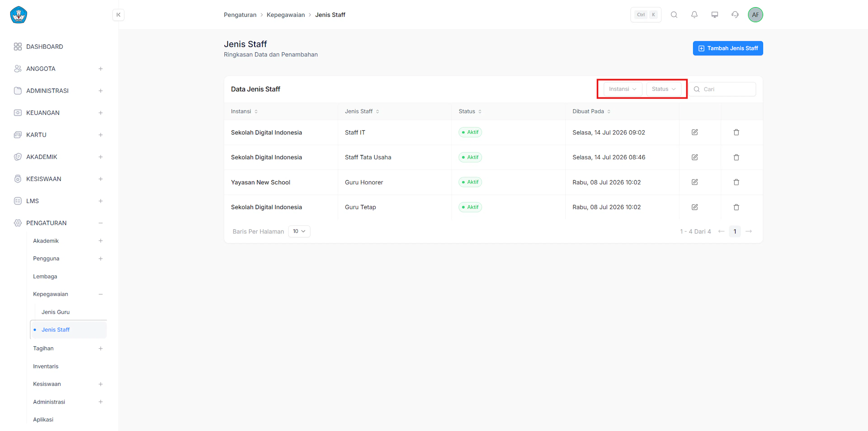This screenshot has width=868, height=431.
Task: Expand Administrasi under Pengaturan
Action: 100,402
